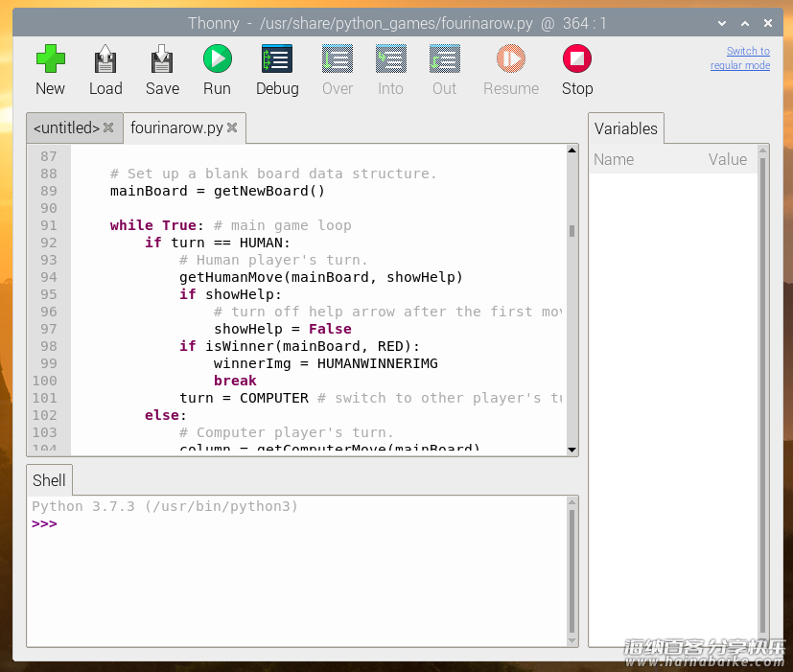Click 'Python 3.7.3 (/usr/bin/python3)' shell text
Viewport: 793px width, 672px height.
165,506
